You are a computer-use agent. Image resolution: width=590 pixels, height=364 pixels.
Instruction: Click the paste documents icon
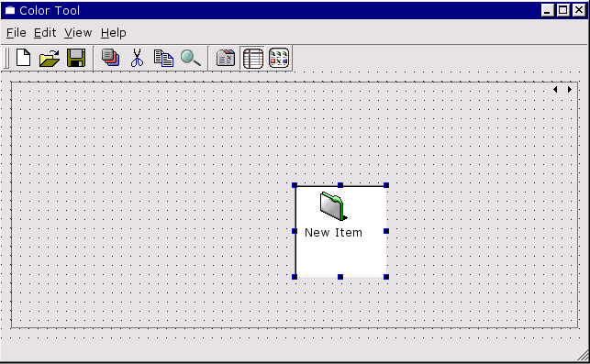coord(163,58)
